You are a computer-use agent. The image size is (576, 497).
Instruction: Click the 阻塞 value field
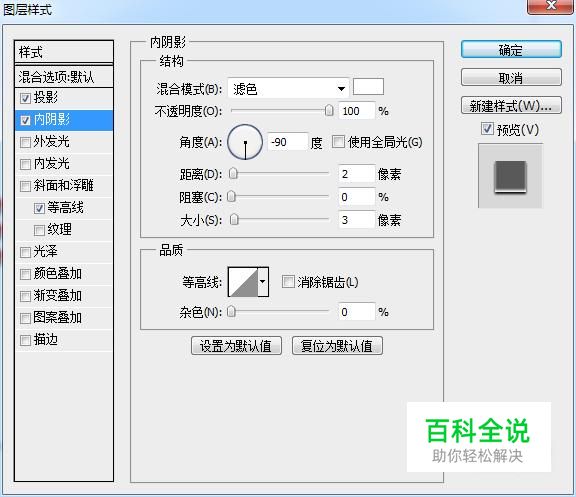coord(357,197)
